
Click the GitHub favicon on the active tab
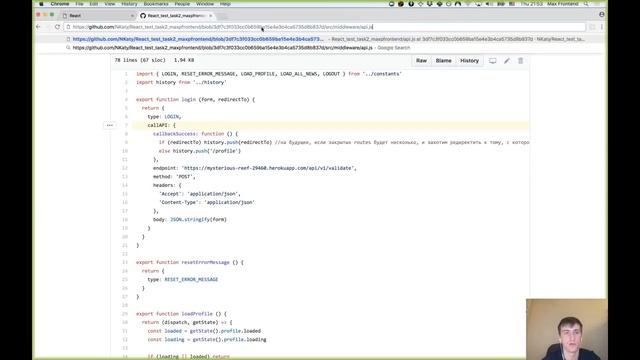click(143, 16)
